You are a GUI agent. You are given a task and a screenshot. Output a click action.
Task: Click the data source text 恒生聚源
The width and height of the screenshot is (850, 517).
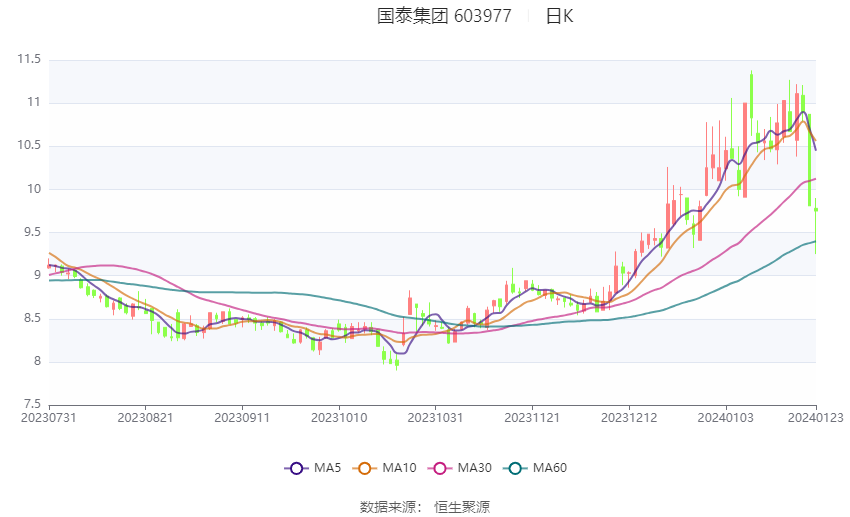462,507
